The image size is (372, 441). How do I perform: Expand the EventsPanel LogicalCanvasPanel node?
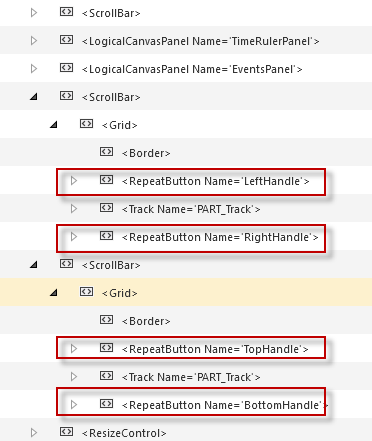(x=34, y=69)
